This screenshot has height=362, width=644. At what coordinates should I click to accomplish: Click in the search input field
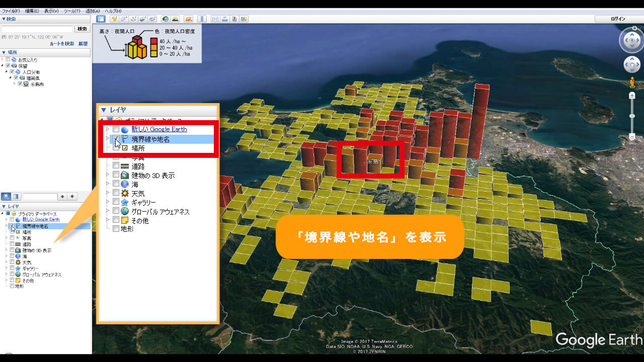click(x=37, y=29)
